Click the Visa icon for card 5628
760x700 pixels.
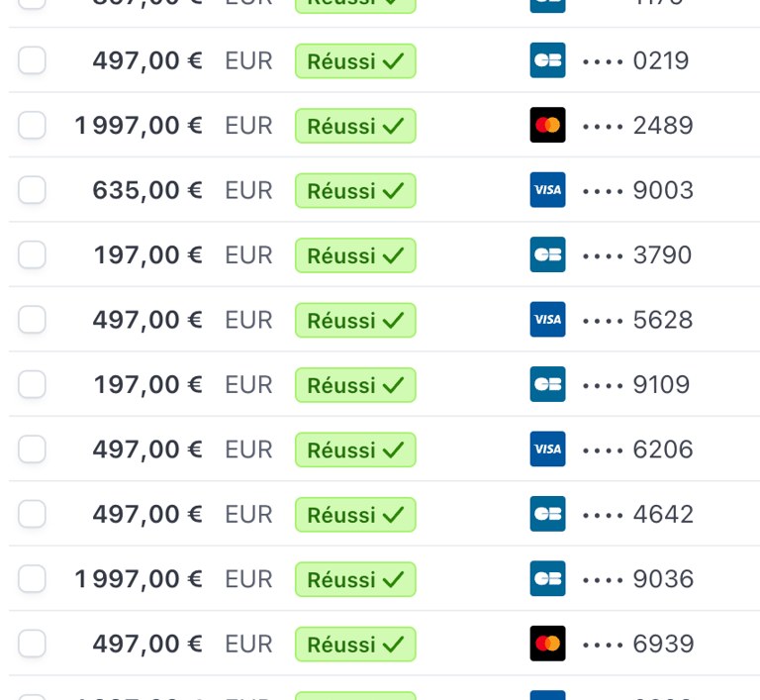tap(547, 319)
